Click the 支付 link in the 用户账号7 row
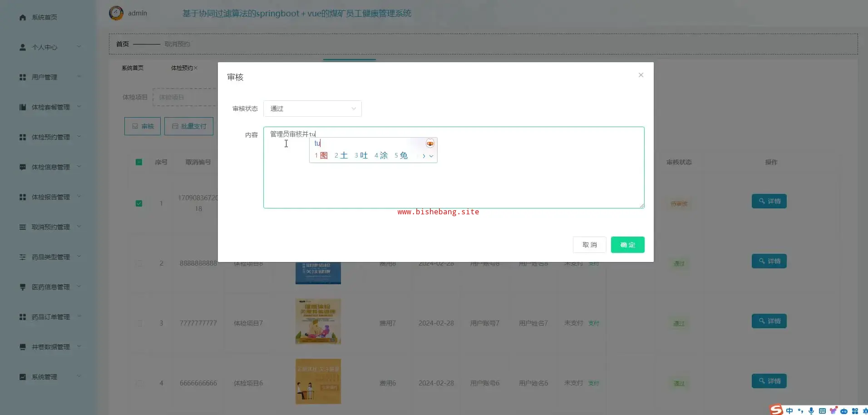Viewport: 868px width, 415px height. pos(594,323)
